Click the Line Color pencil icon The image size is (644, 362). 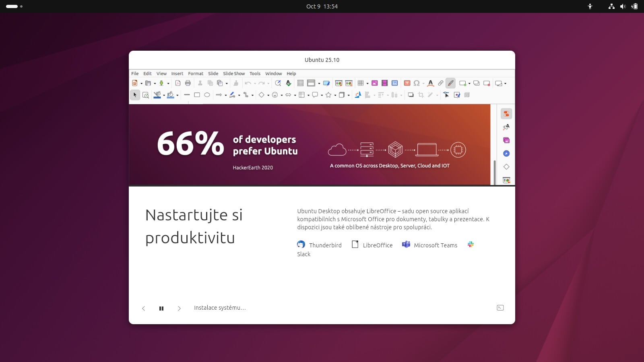coord(157,95)
